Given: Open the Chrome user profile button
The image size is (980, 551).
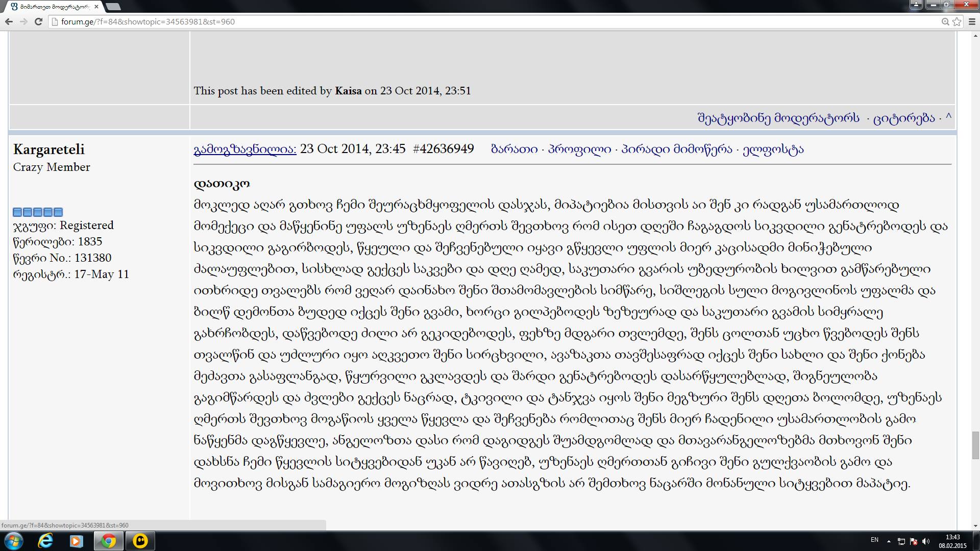Looking at the screenshot, I should point(916,5).
